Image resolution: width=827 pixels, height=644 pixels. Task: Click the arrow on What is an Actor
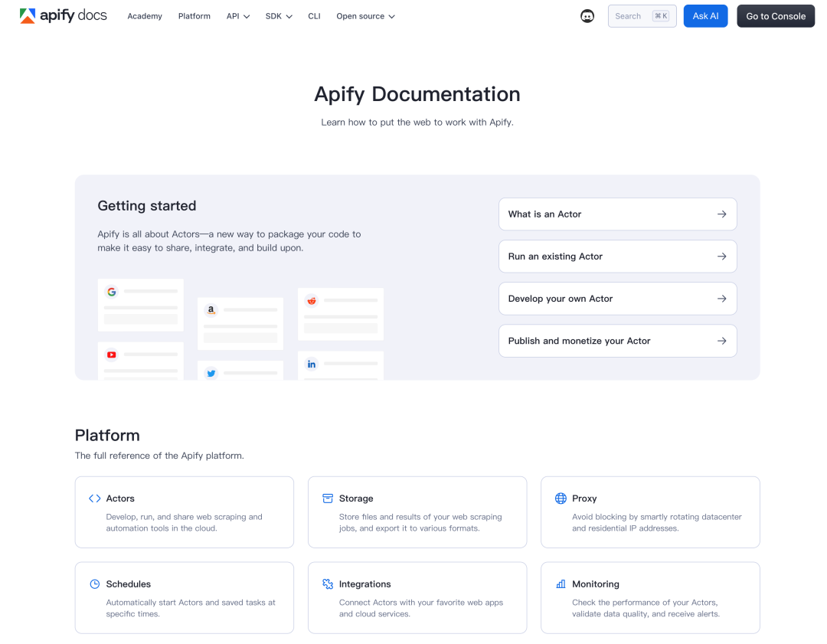721,214
